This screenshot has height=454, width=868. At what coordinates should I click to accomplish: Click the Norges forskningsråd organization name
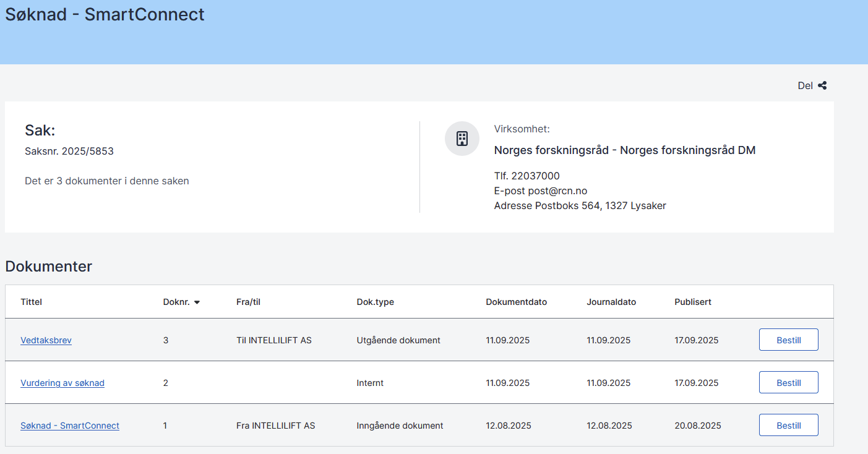point(624,150)
